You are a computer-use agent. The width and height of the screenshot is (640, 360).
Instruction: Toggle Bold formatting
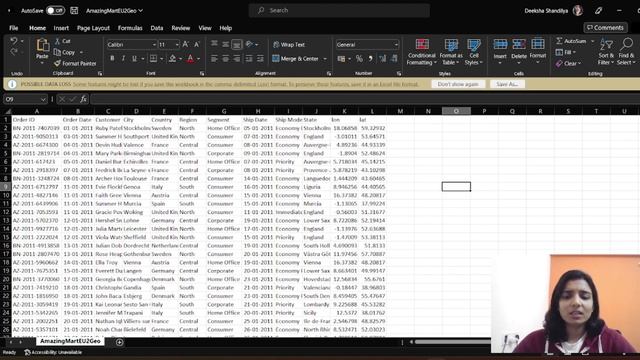tap(112, 59)
